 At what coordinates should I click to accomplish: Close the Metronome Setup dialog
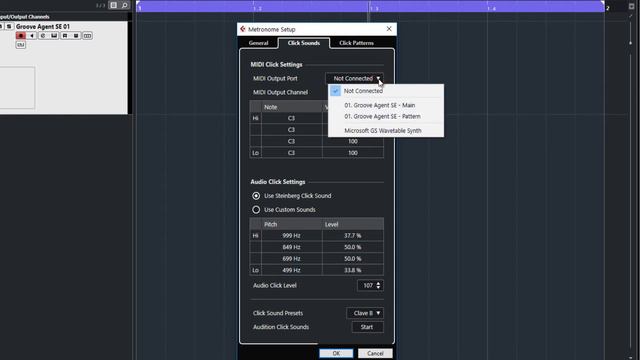[389, 29]
